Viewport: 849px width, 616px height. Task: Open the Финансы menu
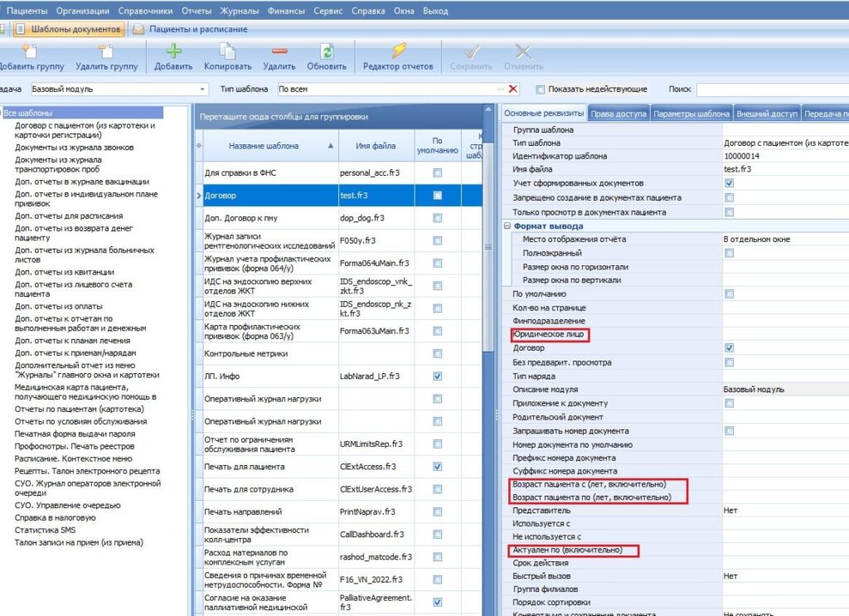[286, 11]
